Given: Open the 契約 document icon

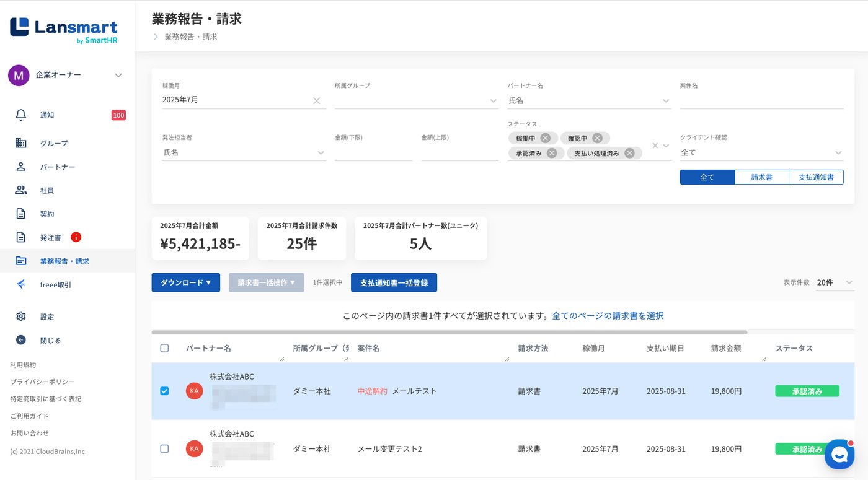Looking at the screenshot, I should pyautogui.click(x=21, y=214).
